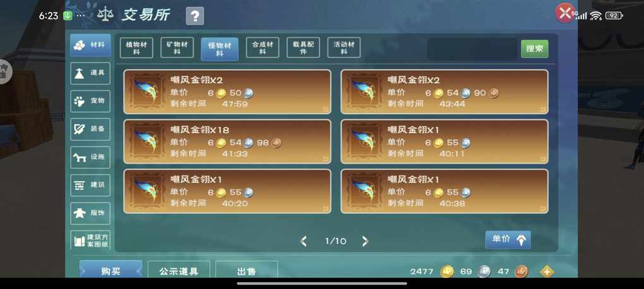The image size is (644, 289).
Task: Open the 装备 equipment sidebar category
Action: 90,129
